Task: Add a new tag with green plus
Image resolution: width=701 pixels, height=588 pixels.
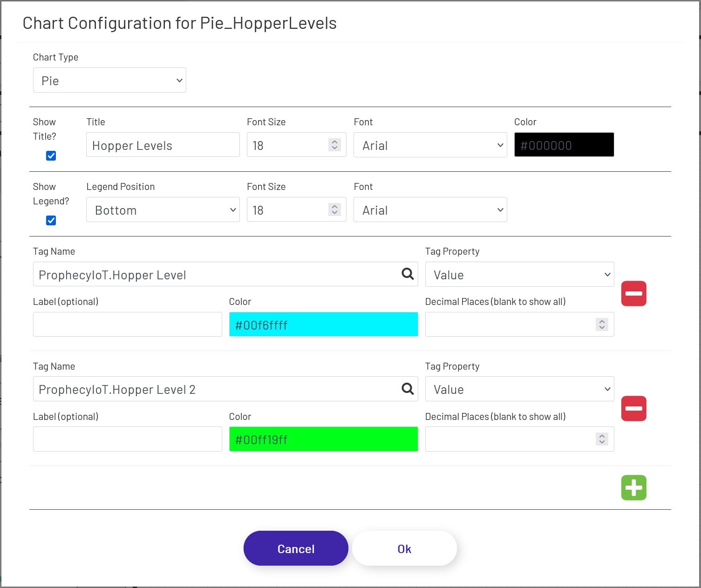Action: (633, 488)
